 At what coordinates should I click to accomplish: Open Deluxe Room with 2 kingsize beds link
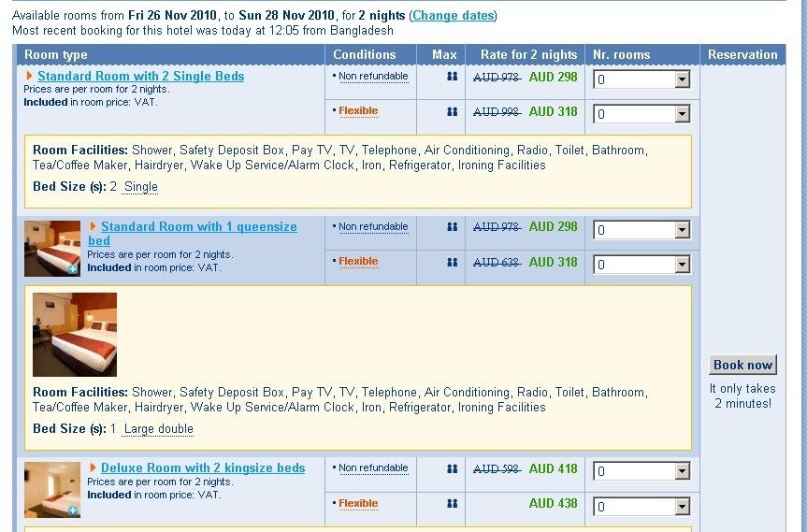coord(203,467)
